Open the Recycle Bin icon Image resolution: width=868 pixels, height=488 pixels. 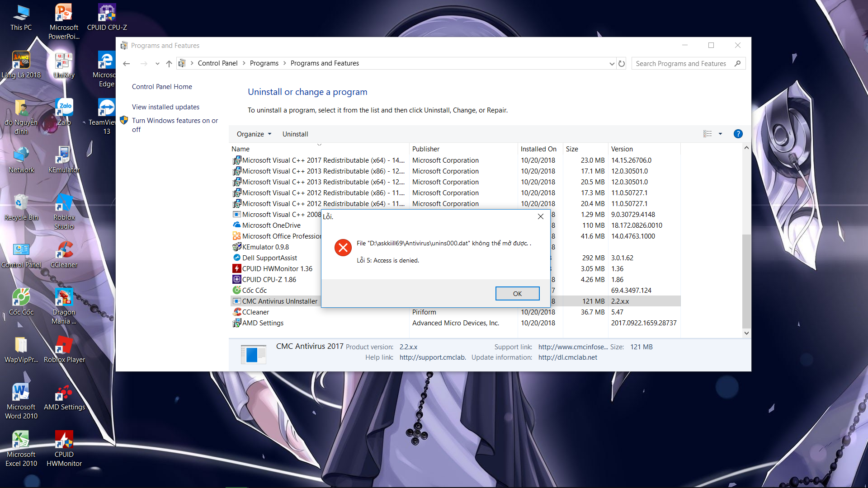(x=21, y=207)
